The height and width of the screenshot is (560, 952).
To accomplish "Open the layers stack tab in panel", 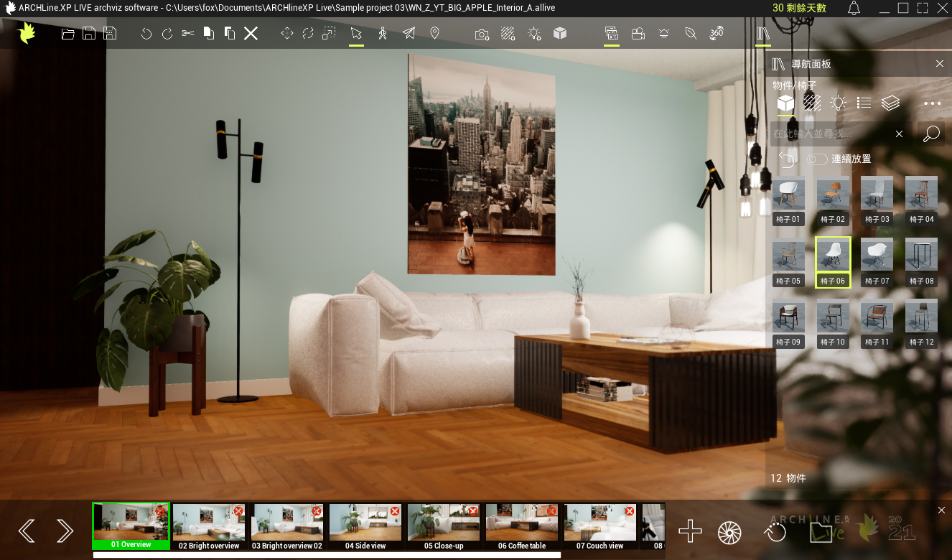I will click(890, 103).
